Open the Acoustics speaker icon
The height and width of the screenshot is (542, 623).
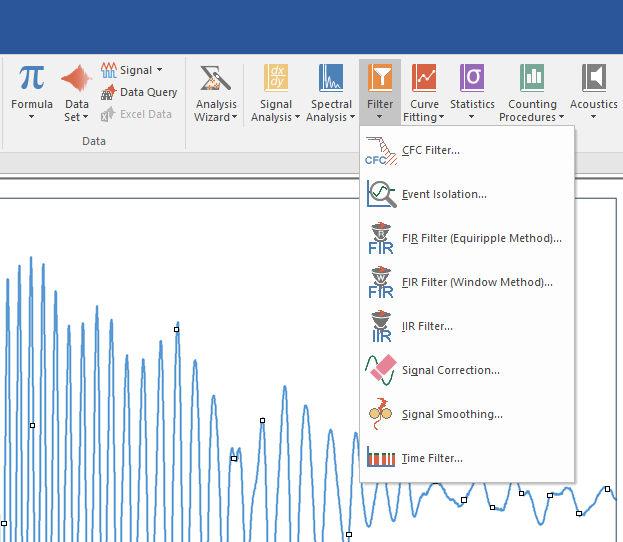click(x=594, y=78)
